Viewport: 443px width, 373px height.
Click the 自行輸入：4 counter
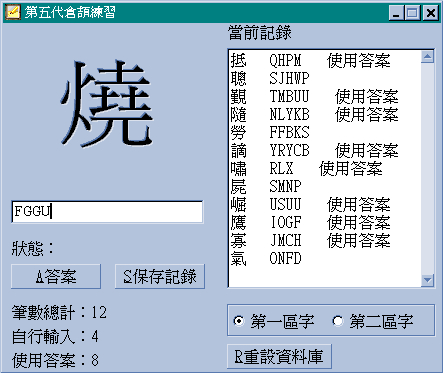click(x=55, y=336)
